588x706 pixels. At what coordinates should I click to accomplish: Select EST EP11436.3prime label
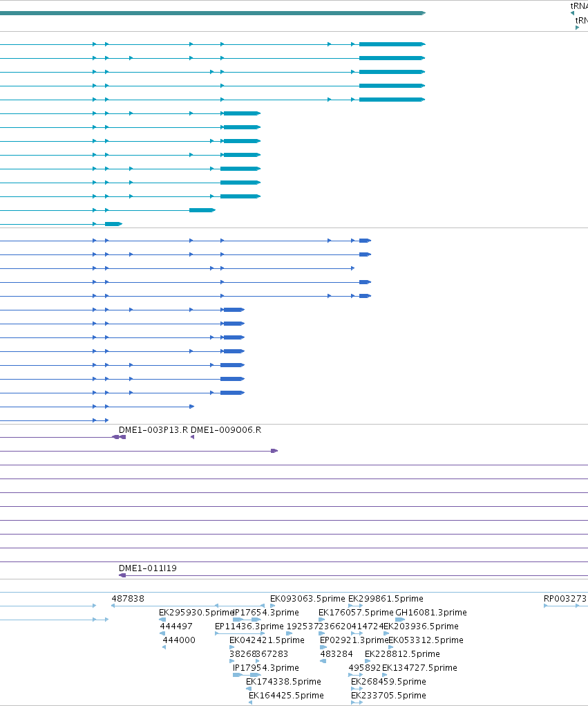coord(249,626)
